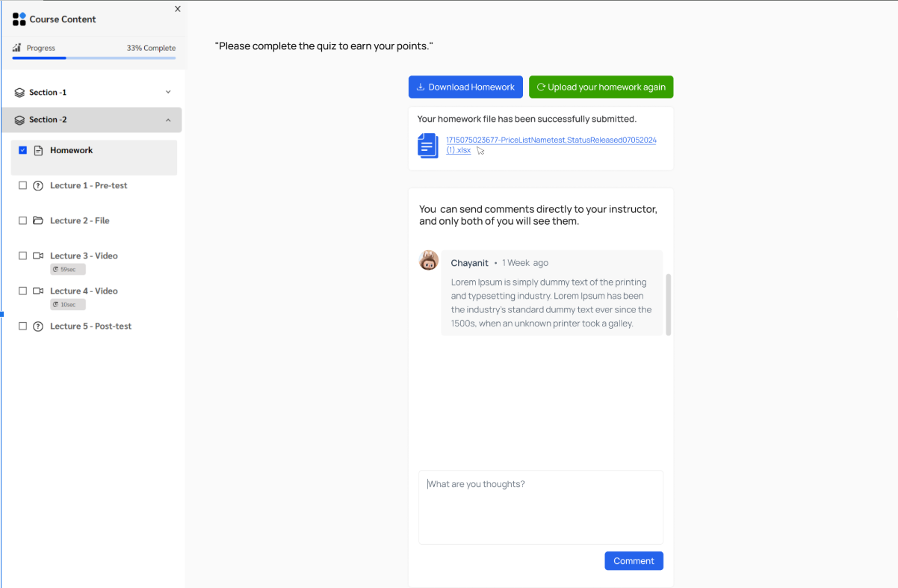Image resolution: width=898 pixels, height=588 pixels.
Task: Click the Lecture 1 Pre-test question icon
Action: [38, 185]
